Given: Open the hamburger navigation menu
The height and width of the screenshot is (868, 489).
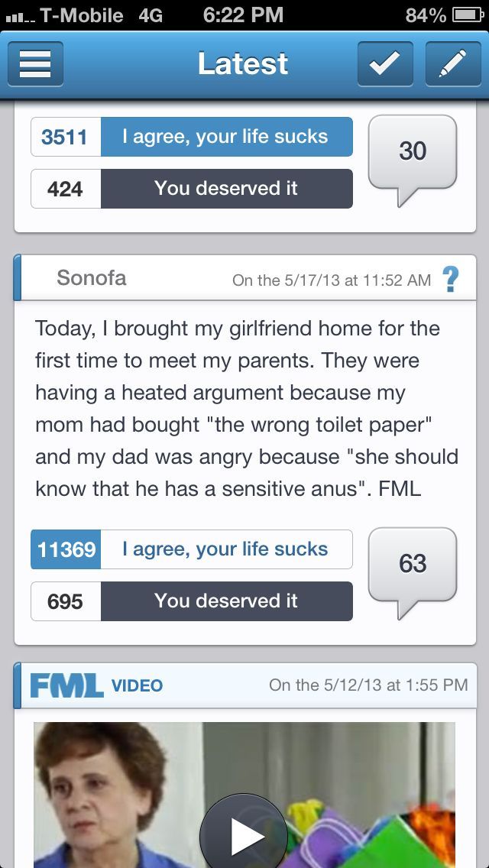Looking at the screenshot, I should click(x=34, y=63).
